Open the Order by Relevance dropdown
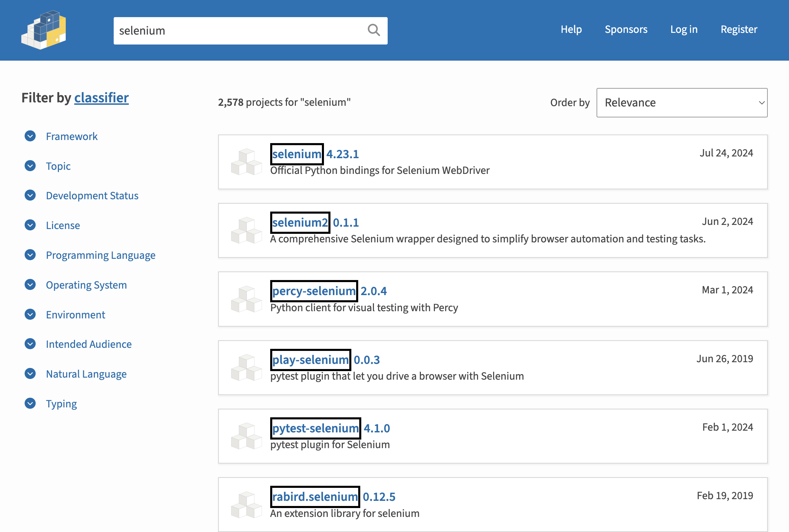This screenshot has width=789, height=532. pos(682,103)
